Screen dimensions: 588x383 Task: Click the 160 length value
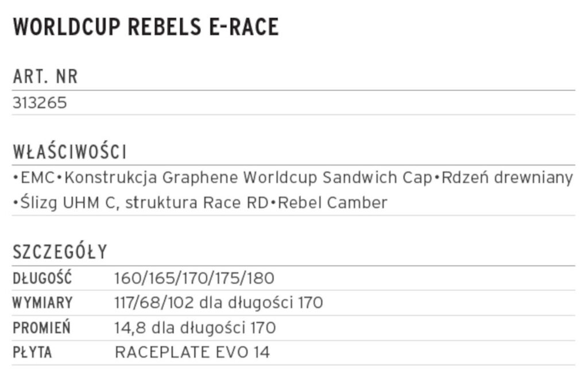126,279
